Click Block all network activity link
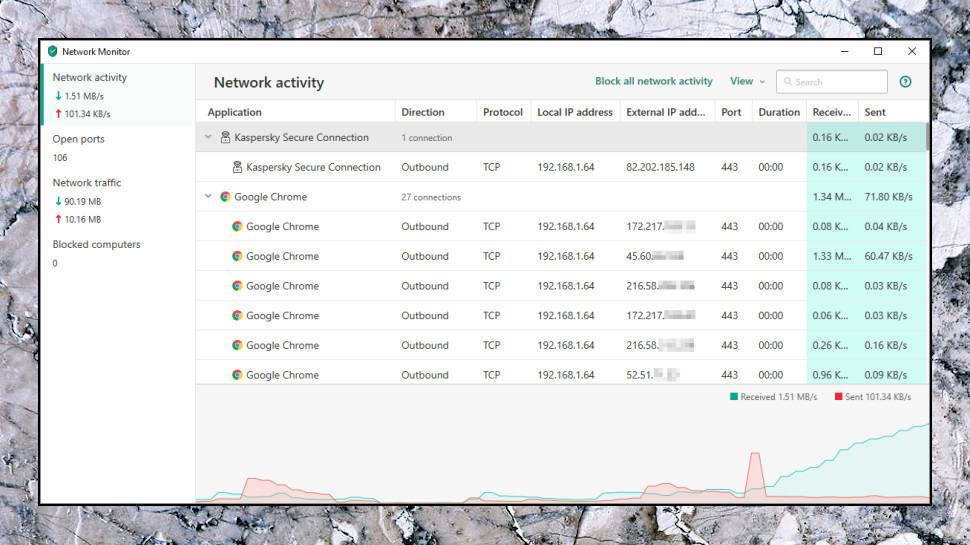This screenshot has width=970, height=545. point(653,81)
